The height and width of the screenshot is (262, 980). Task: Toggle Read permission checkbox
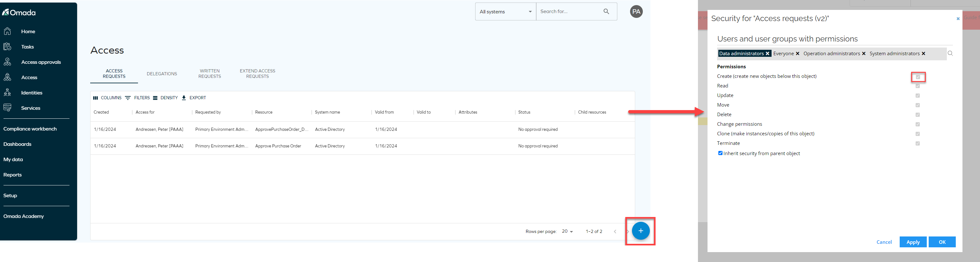(918, 86)
